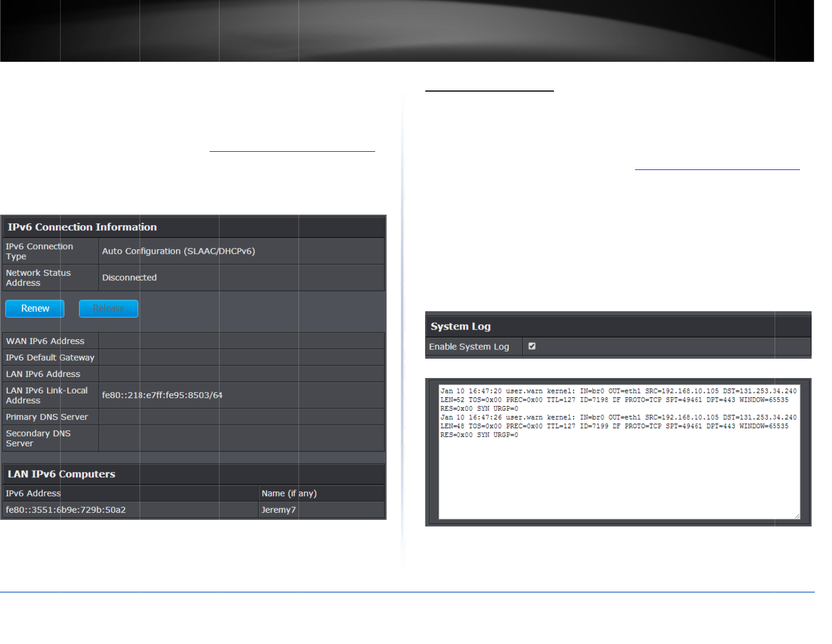
Task: Select link-local address fe80::218:e7ff:fe95:8503/64
Action: [162, 395]
